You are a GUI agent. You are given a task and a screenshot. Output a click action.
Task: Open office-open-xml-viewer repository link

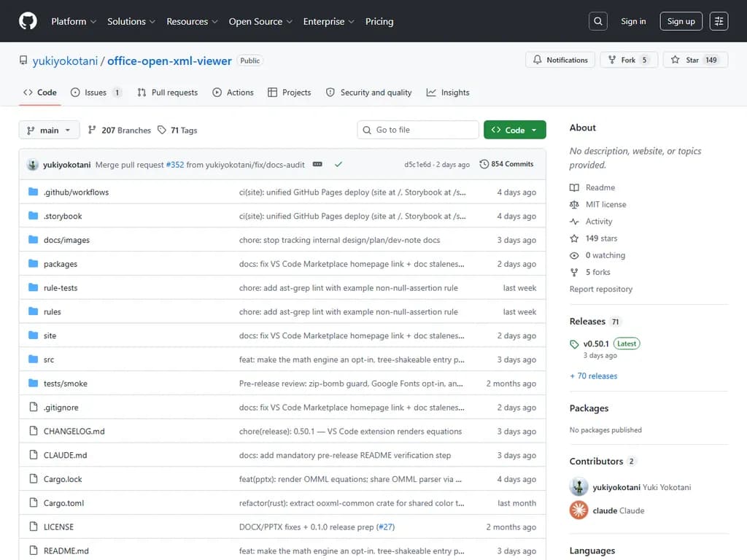coord(169,61)
